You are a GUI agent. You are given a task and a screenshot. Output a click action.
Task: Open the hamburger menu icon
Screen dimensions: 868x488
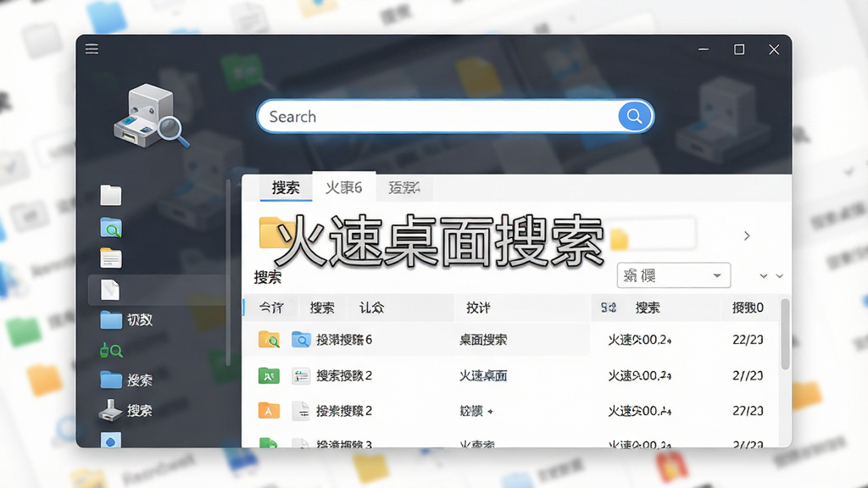[92, 49]
